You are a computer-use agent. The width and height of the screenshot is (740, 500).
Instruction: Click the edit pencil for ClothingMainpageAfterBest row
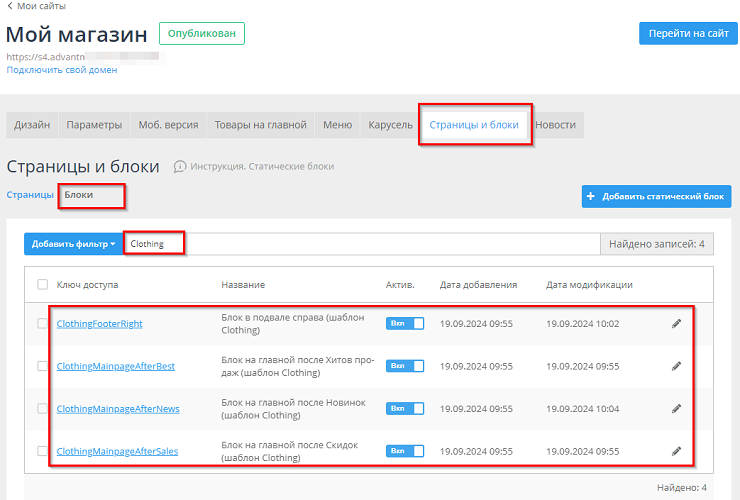click(676, 366)
